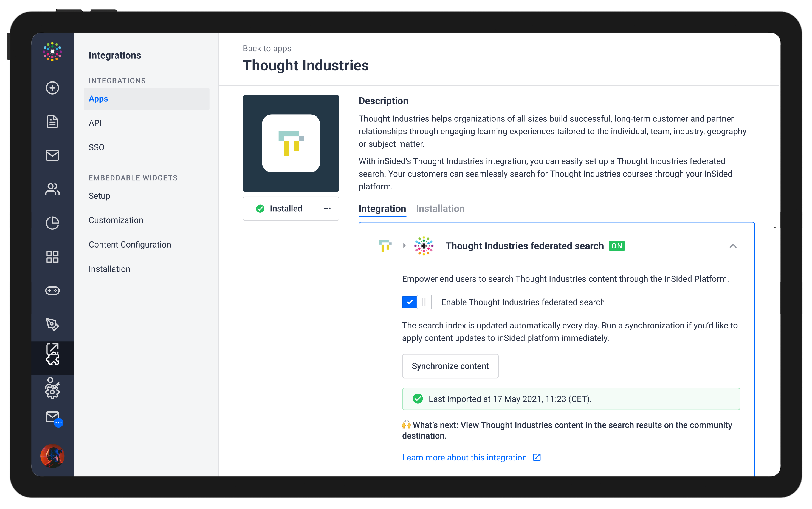Click the small arrow between integration logos
Viewport: 812px width, 509px height.
click(404, 246)
